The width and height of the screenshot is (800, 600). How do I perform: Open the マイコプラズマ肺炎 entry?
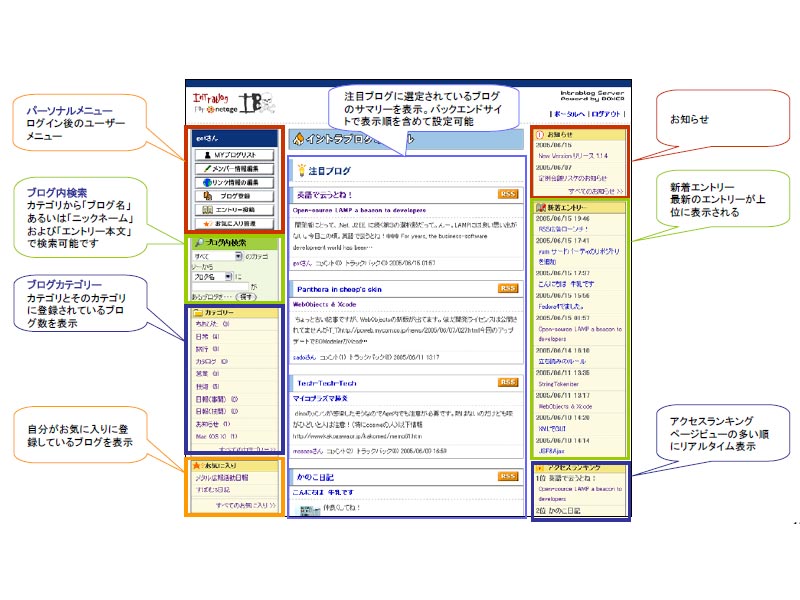[320, 398]
